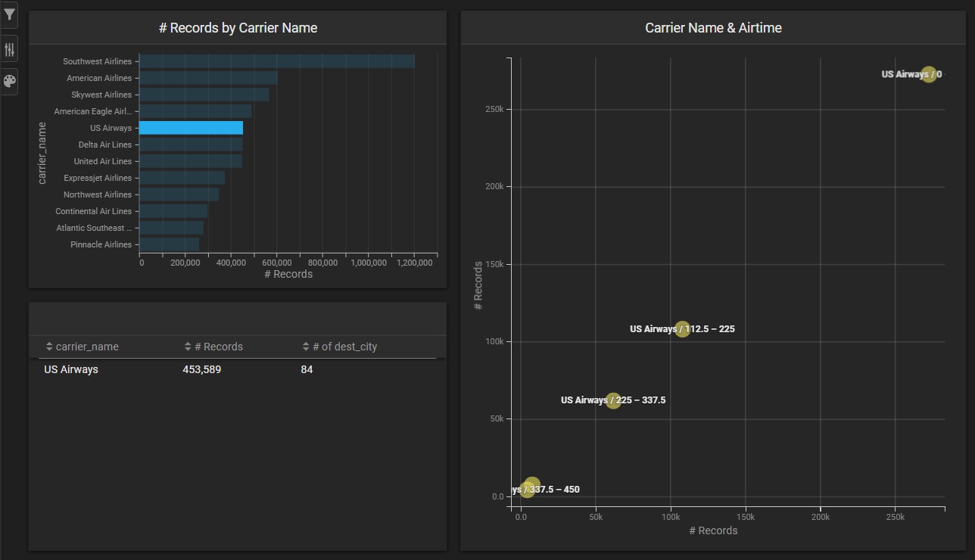Click the Carrier Name & Airtime chart title
Image resolution: width=975 pixels, height=560 pixels.
click(713, 28)
